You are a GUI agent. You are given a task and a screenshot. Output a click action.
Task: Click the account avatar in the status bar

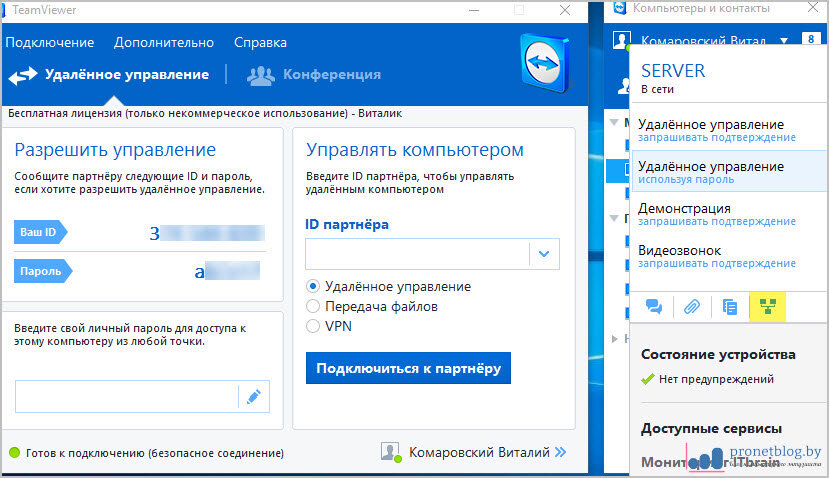390,452
